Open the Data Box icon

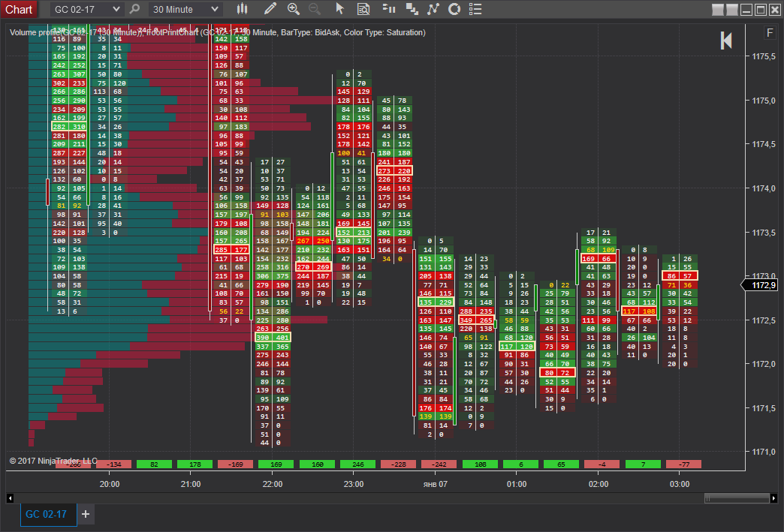[x=363, y=9]
